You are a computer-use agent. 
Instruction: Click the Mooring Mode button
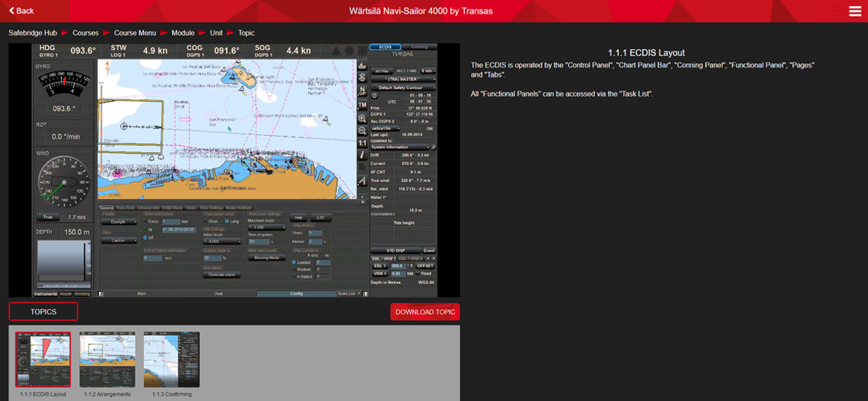pyautogui.click(x=267, y=258)
